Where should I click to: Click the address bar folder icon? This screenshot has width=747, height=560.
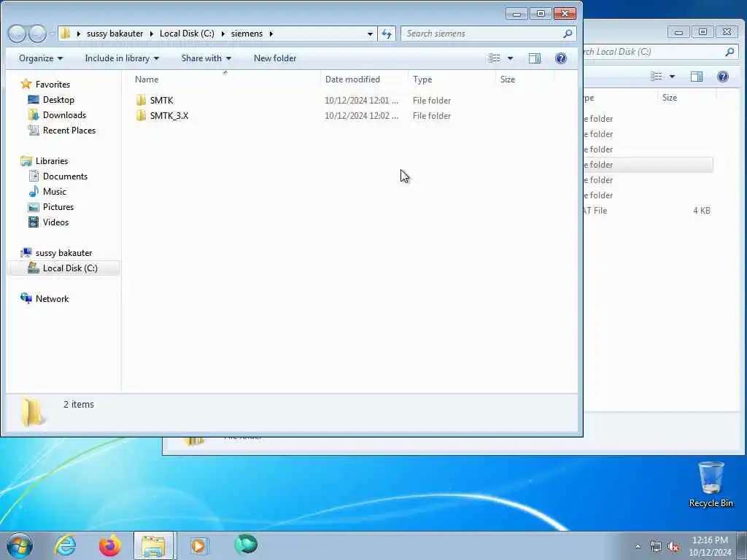pyautogui.click(x=66, y=34)
